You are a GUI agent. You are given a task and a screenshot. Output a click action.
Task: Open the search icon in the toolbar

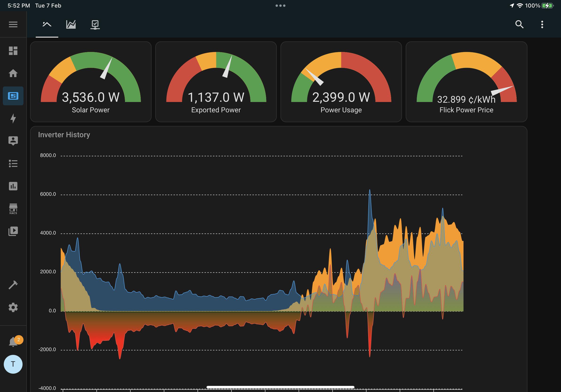coord(519,24)
